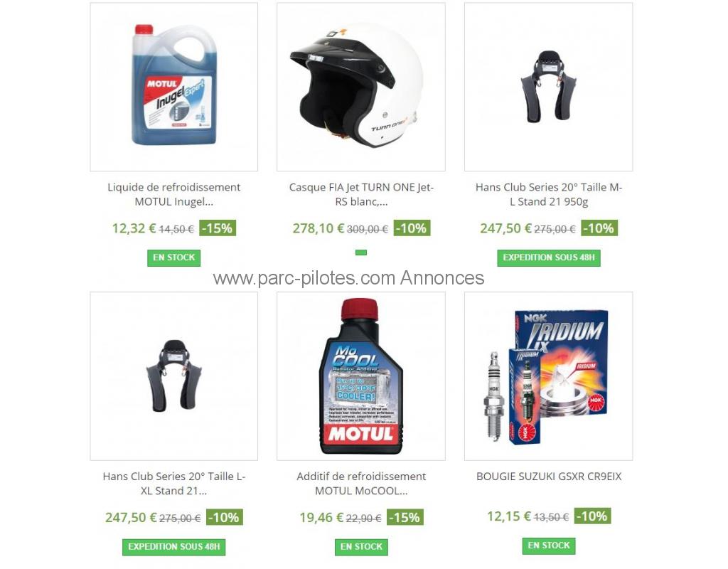
Task: Open Hans Club Series 20° Taille L-XL link
Action: (x=173, y=484)
